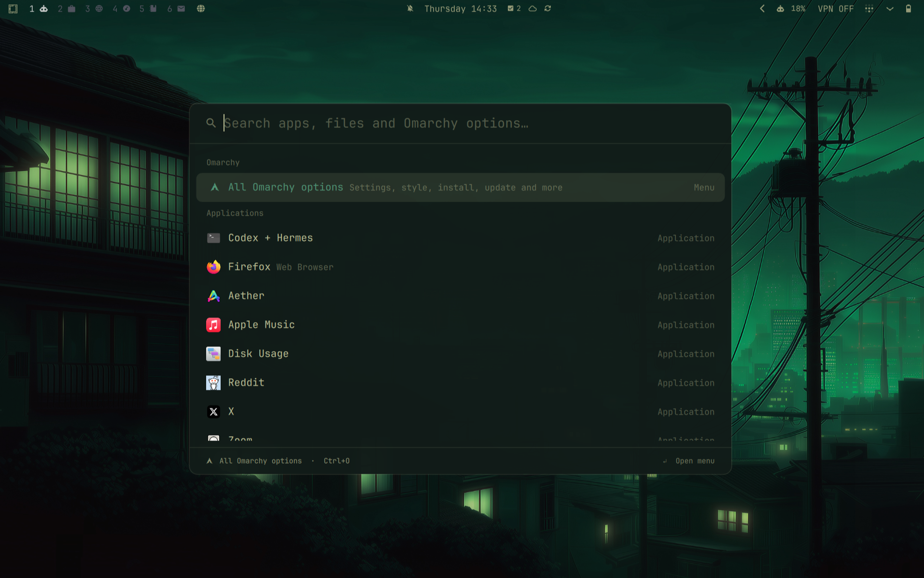This screenshot has height=578, width=924.
Task: Click All Omarchy options in the footer
Action: click(x=260, y=461)
